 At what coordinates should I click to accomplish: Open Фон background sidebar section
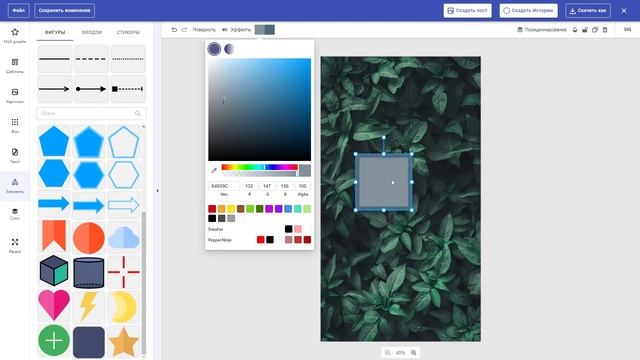15,126
